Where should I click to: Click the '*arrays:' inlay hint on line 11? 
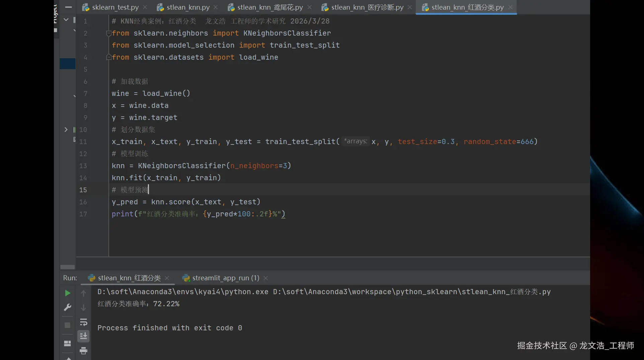point(355,141)
